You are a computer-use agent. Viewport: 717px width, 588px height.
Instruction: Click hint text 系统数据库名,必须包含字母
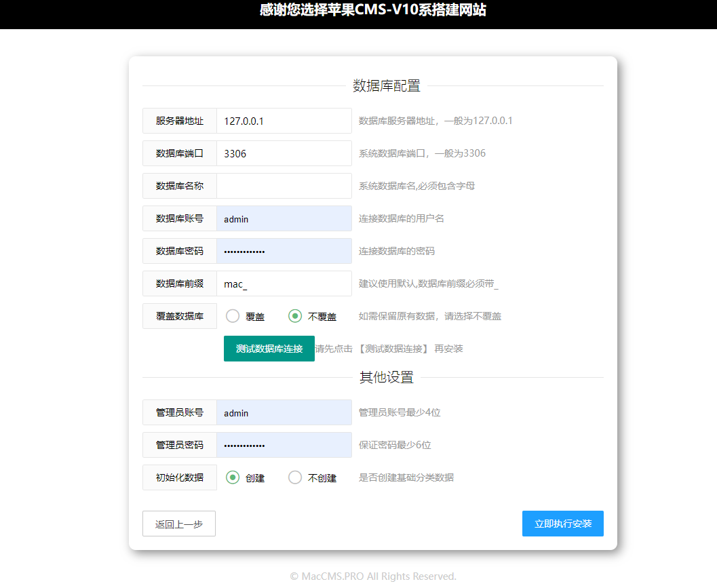[416, 186]
